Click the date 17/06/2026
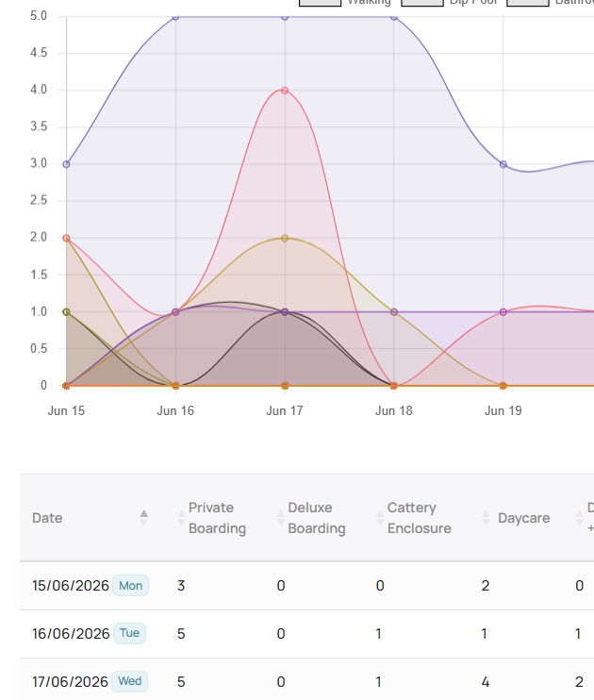Image resolution: width=594 pixels, height=700 pixels. [x=70, y=682]
